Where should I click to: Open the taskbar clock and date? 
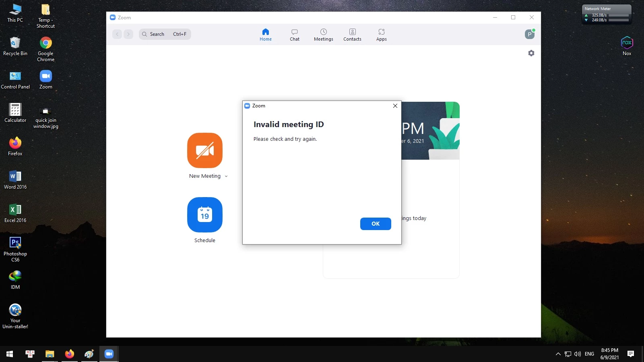click(x=610, y=354)
